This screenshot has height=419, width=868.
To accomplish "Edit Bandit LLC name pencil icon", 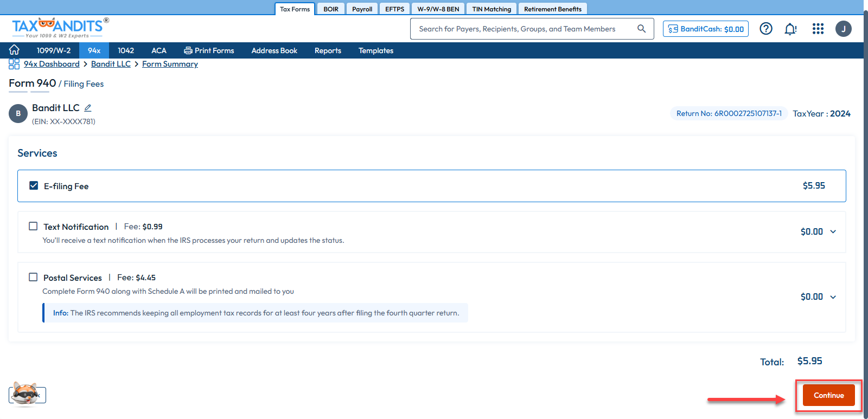I will pyautogui.click(x=88, y=108).
